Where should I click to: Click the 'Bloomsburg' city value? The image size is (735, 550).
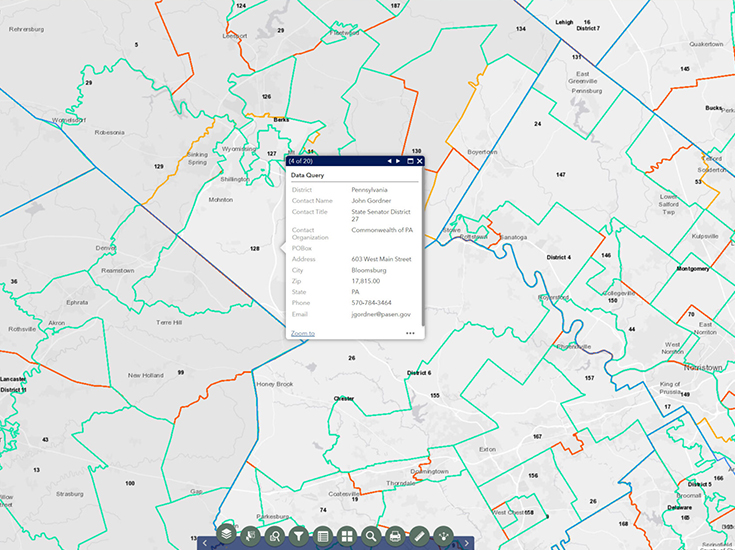coord(369,271)
